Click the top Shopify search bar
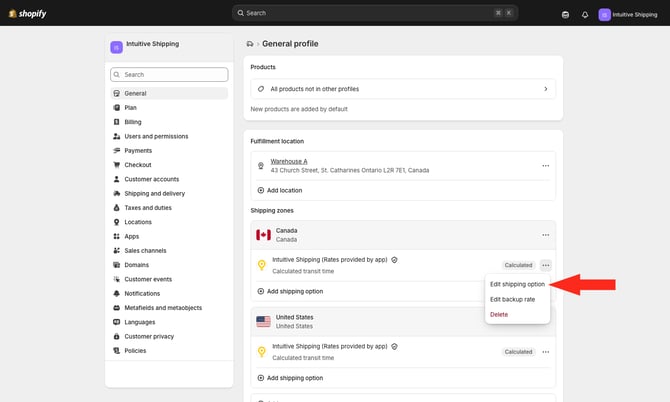 (375, 13)
